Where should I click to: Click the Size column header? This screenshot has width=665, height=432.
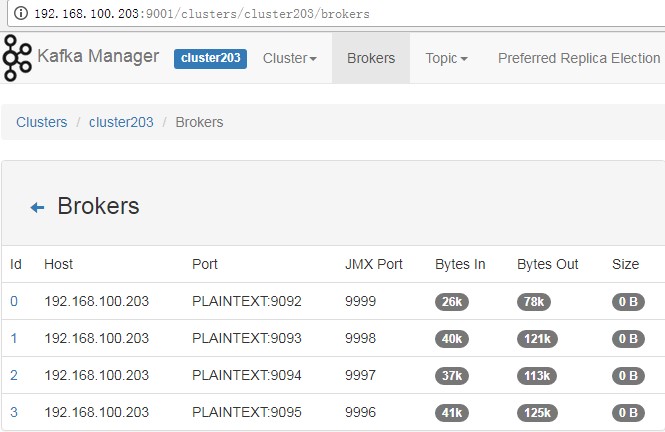click(626, 264)
